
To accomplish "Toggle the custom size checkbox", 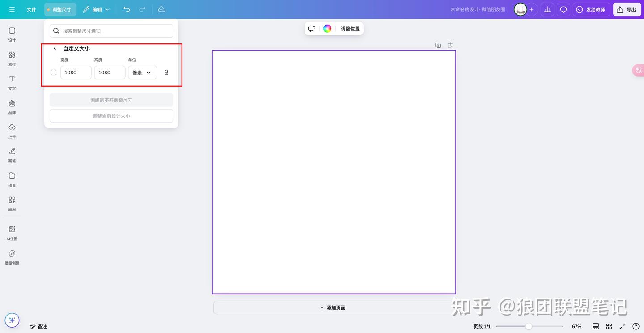I will pos(54,73).
